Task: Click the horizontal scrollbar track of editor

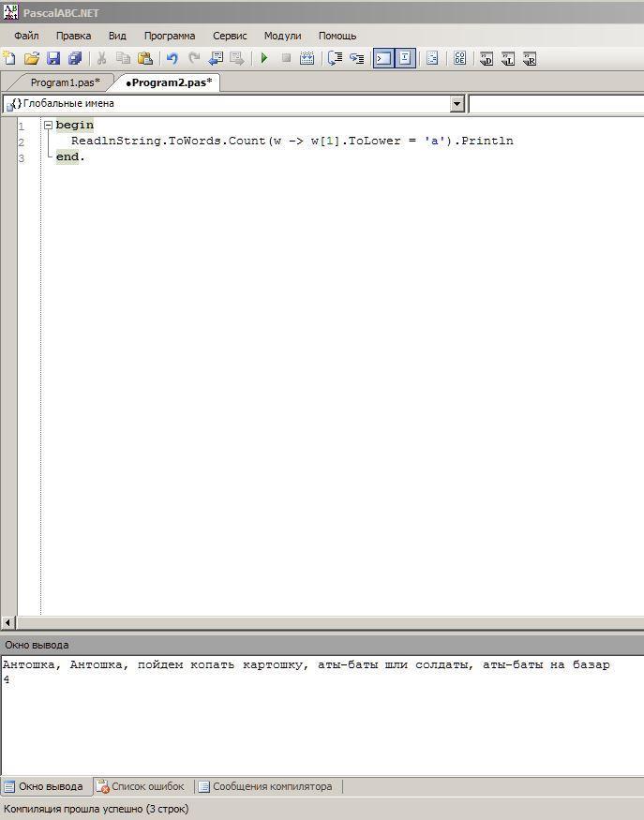Action: 330,623
